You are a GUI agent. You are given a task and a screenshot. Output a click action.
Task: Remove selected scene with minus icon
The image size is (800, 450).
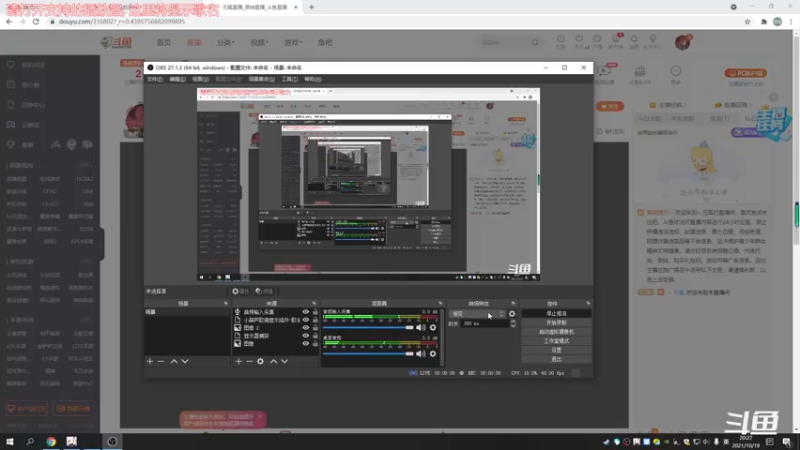(161, 361)
